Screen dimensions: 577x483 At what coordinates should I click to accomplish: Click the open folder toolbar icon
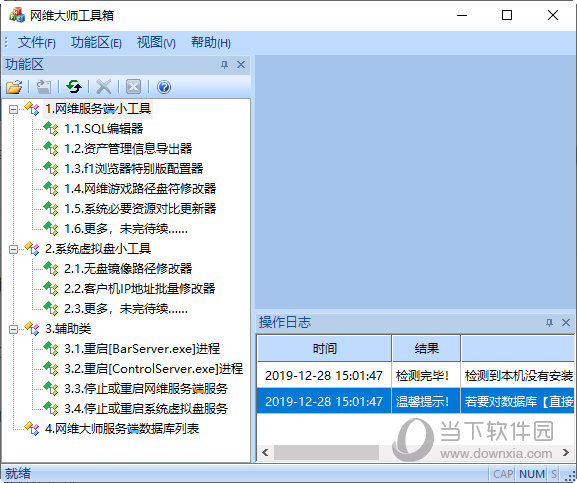point(14,87)
